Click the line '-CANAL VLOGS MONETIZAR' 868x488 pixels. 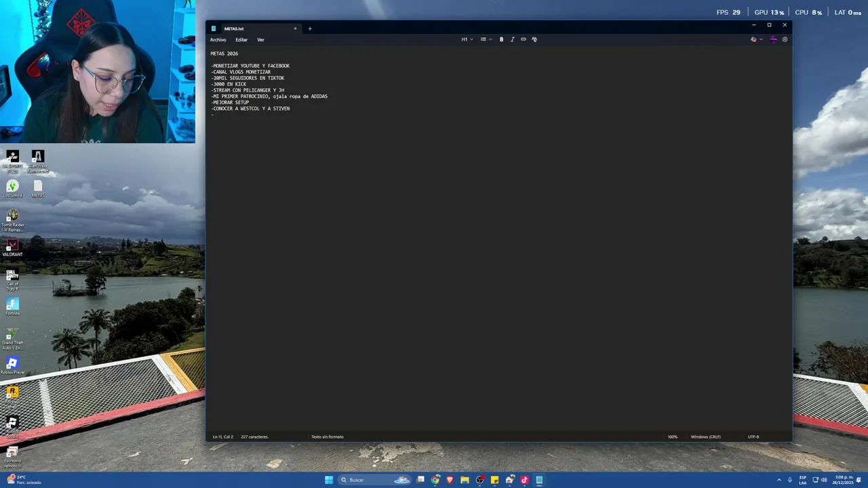[x=241, y=72]
